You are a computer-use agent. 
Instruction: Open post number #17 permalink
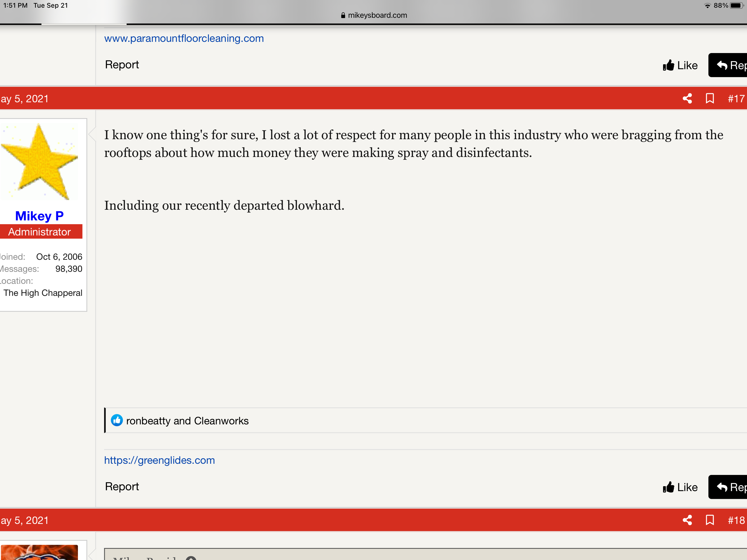(x=736, y=99)
